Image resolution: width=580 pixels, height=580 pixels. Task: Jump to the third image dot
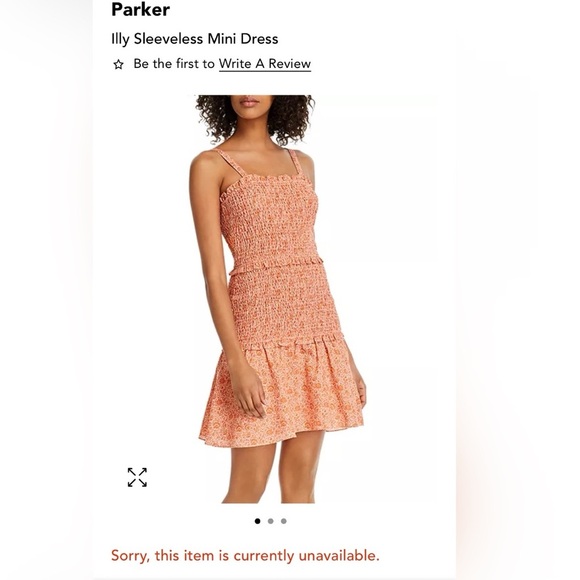point(284,521)
